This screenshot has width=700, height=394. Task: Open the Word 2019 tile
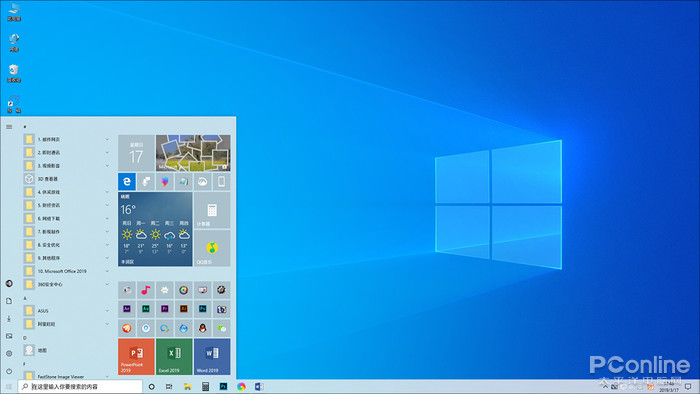(212, 356)
